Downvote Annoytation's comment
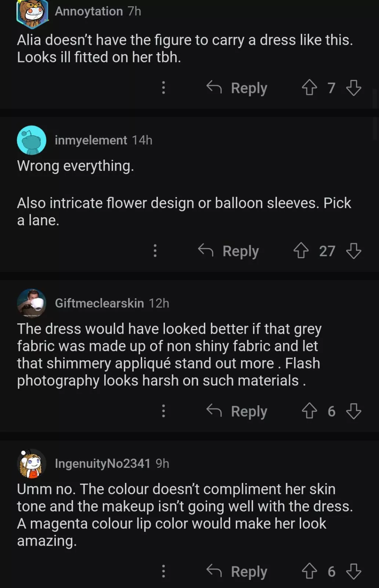The width and height of the screenshot is (379, 588). tap(354, 88)
